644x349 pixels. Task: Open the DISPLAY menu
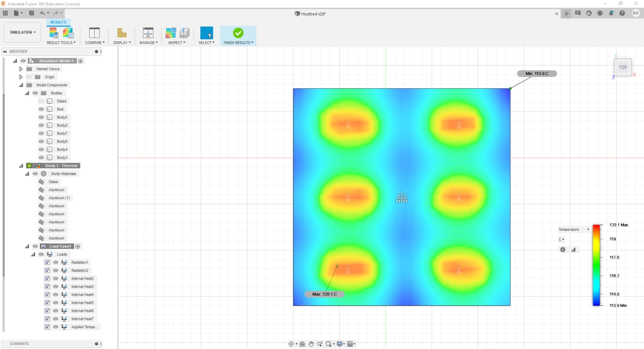pos(122,43)
